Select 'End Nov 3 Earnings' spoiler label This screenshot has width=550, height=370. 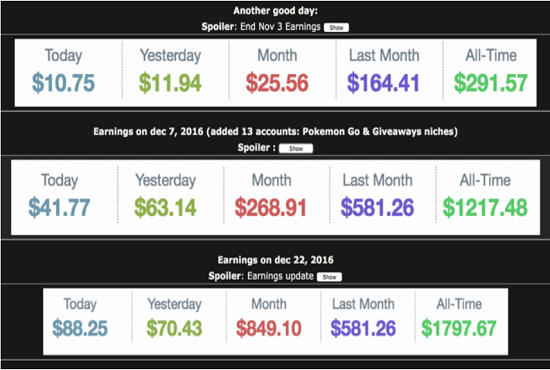pos(280,27)
